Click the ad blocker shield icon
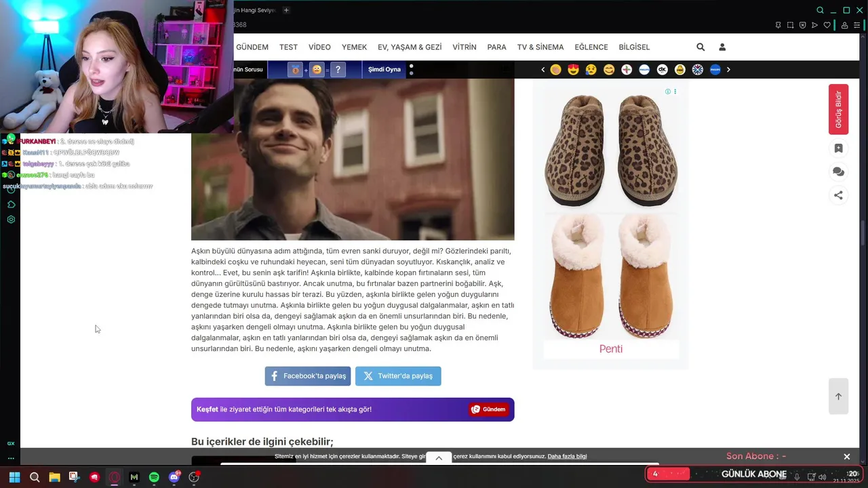This screenshot has height=488, width=868. click(802, 25)
